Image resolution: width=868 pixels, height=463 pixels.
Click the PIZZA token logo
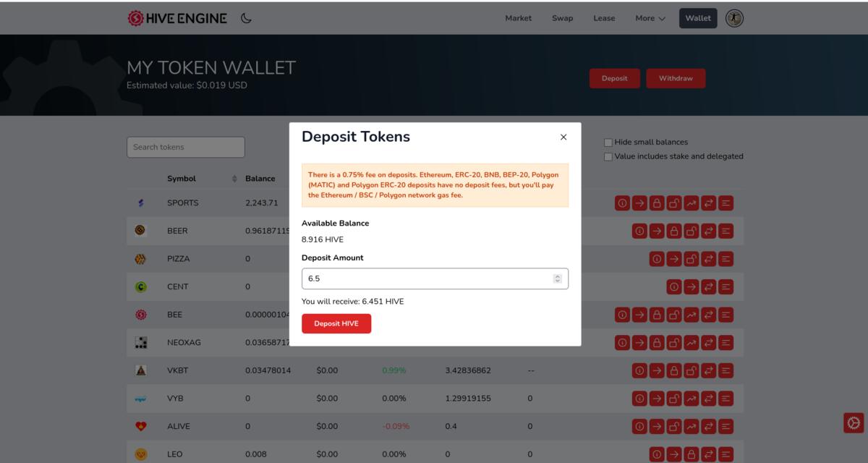[140, 259]
